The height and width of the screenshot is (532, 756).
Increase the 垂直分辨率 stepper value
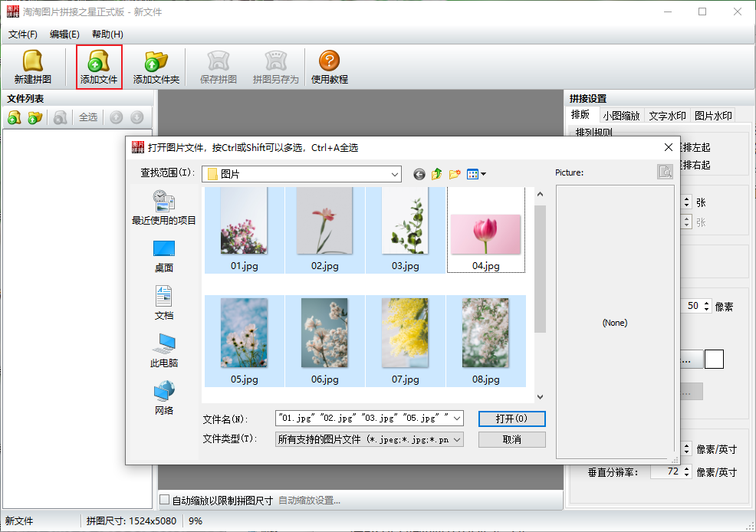(x=686, y=468)
